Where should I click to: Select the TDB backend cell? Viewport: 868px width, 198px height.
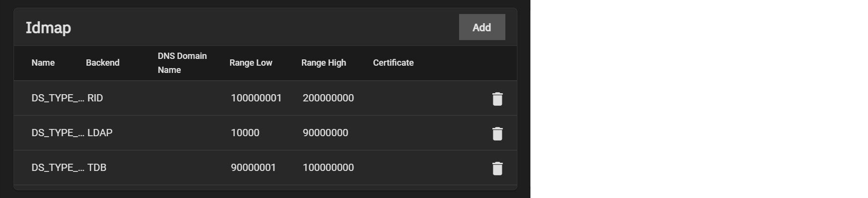(97, 168)
